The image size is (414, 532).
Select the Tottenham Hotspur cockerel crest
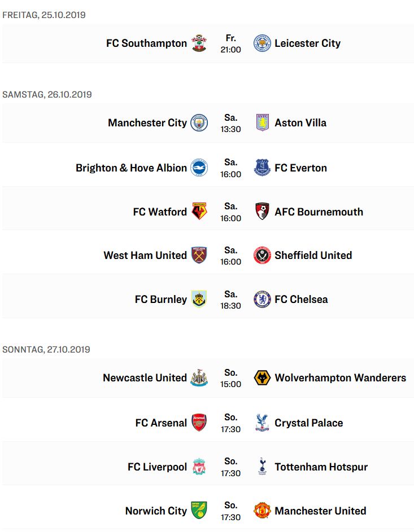pos(262,467)
